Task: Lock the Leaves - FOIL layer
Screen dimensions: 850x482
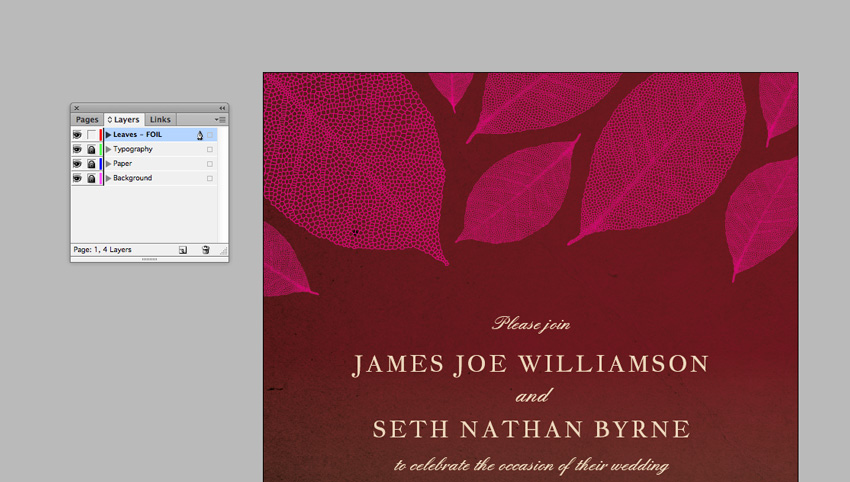Action: click(91, 134)
